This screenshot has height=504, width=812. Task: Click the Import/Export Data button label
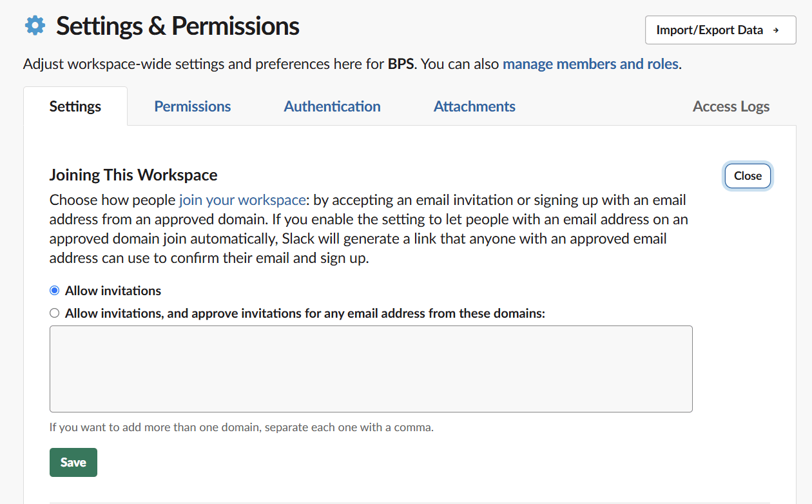[x=710, y=30]
